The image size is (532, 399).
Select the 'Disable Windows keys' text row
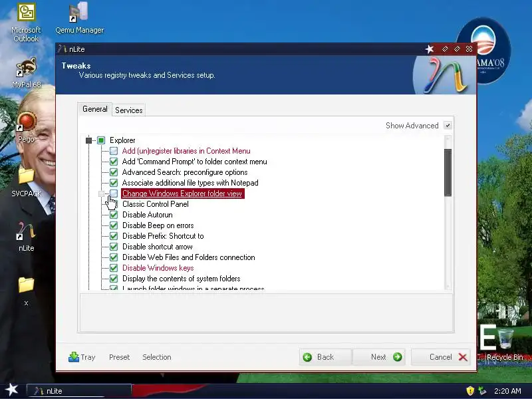(158, 268)
